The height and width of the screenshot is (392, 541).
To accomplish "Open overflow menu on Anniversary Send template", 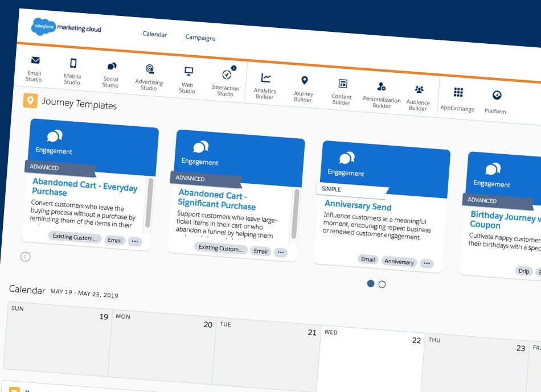I will click(427, 262).
